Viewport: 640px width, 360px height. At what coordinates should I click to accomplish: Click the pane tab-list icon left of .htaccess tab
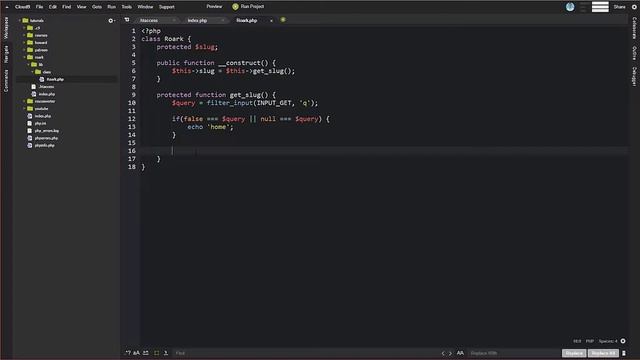pos(127,20)
